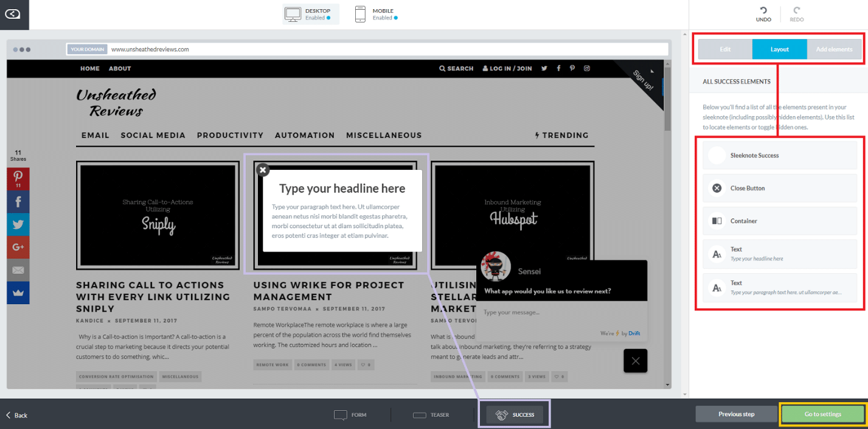
Task: Click Go to settings button
Action: click(822, 414)
